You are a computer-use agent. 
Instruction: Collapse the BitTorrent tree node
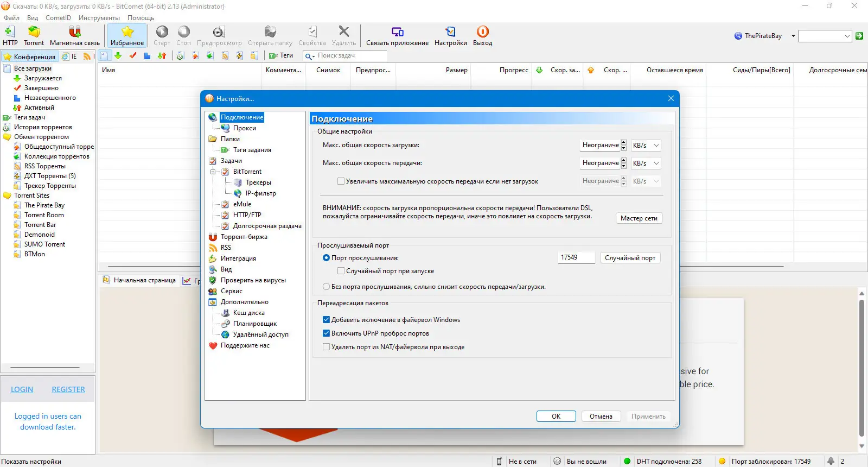click(213, 172)
